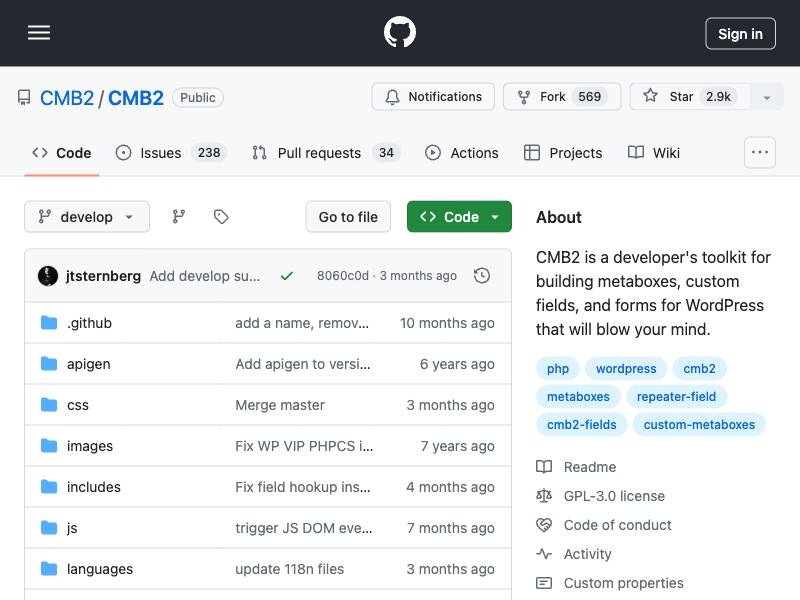Expand the green Code clone dropdown
Screen dimensions: 800x600
click(x=459, y=217)
